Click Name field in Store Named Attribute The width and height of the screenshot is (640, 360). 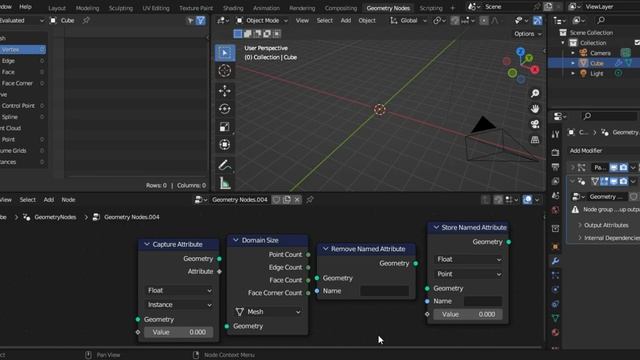point(483,301)
